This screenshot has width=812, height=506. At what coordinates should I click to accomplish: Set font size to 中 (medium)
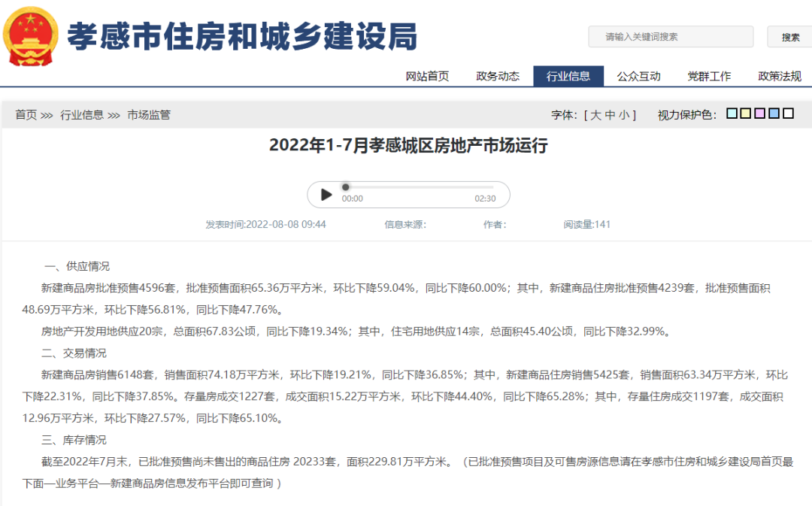610,115
